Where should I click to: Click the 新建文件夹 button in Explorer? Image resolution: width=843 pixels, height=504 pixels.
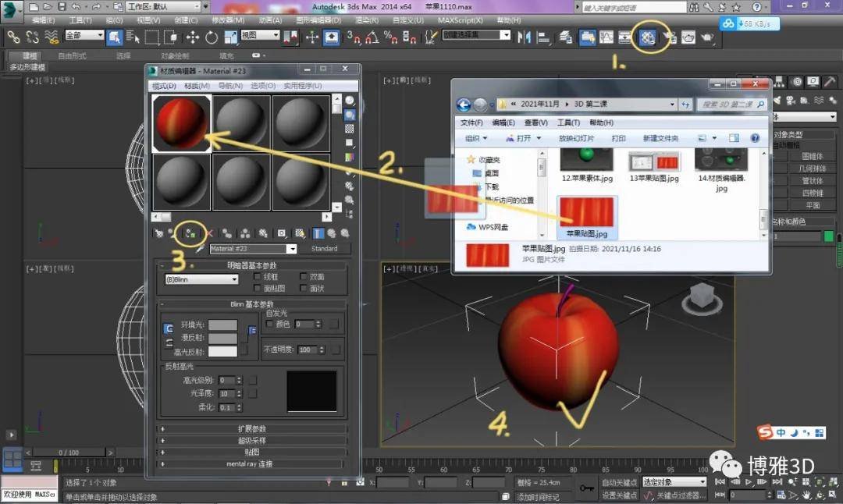[x=661, y=138]
